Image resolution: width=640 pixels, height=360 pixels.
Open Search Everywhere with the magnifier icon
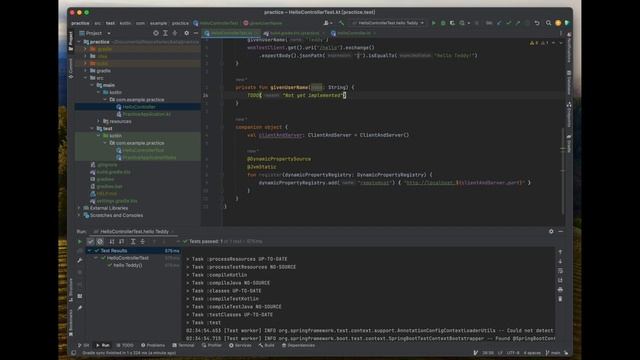[x=549, y=23]
